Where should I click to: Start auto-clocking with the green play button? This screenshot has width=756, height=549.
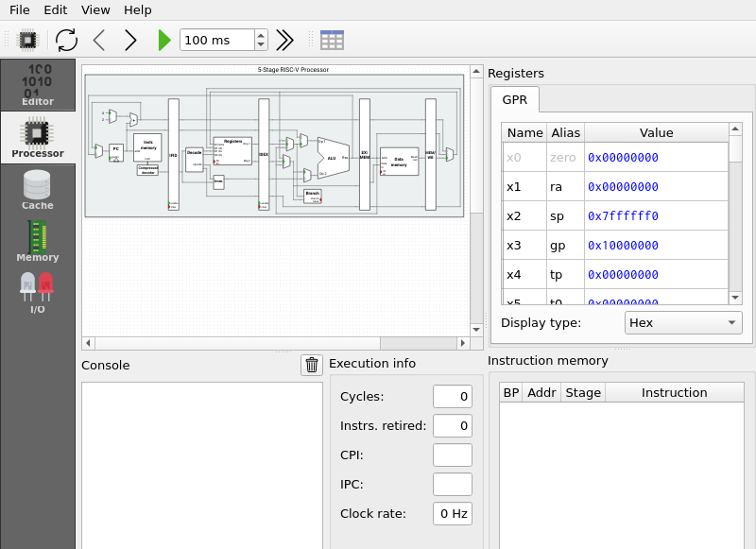(163, 40)
